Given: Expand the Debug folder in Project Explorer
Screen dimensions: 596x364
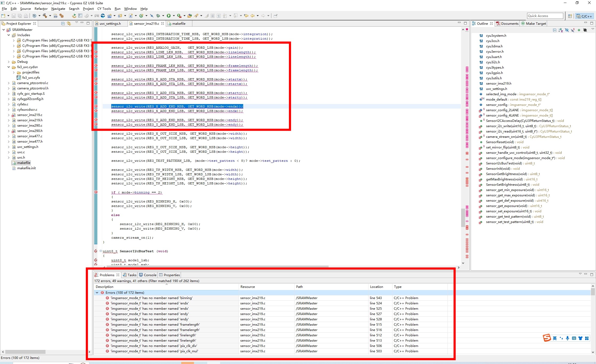Looking at the screenshot, I should coord(9,61).
